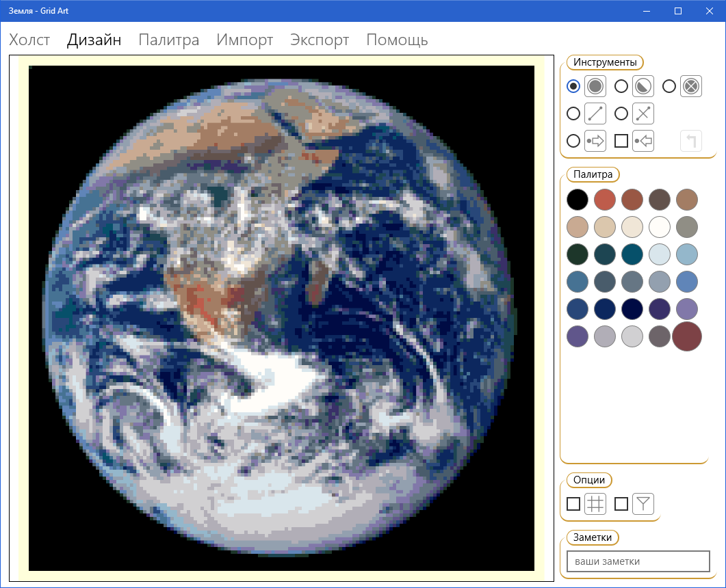
Task: Select the olive gray swatch after white
Action: point(686,227)
